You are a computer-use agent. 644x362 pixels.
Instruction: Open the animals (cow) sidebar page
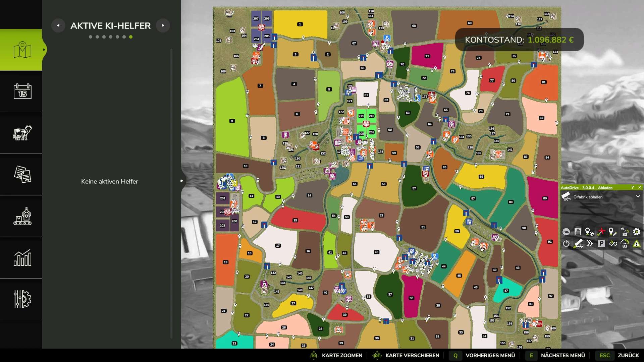[x=22, y=133]
